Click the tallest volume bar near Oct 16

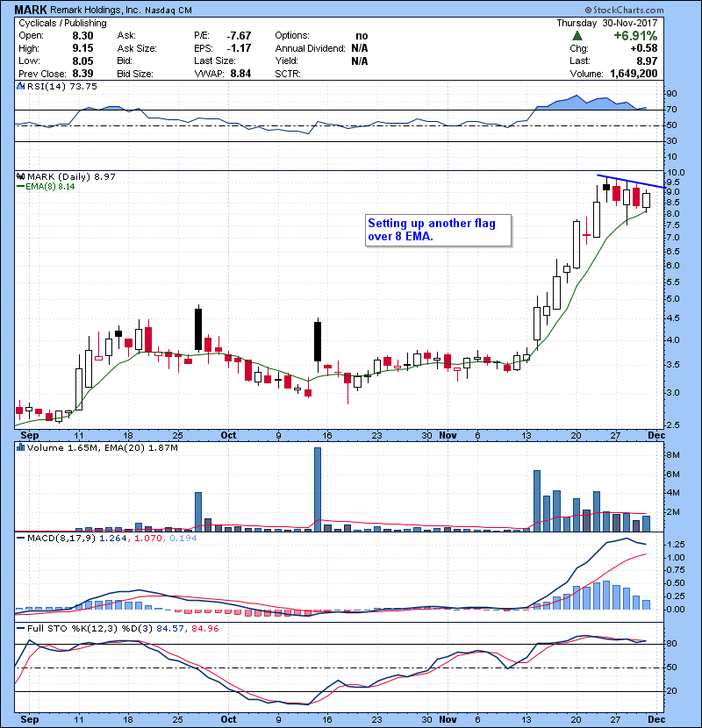tap(318, 489)
